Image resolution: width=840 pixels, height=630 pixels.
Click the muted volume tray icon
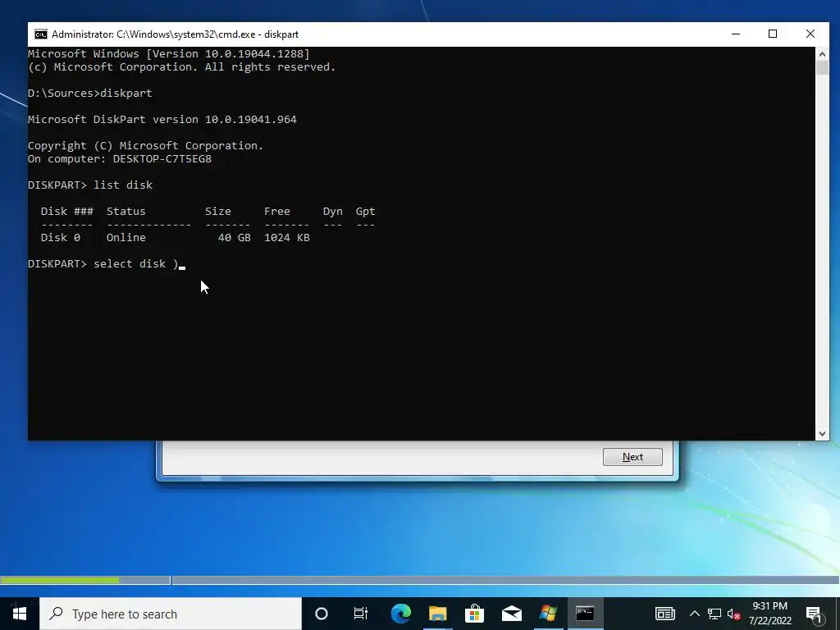coord(733,614)
